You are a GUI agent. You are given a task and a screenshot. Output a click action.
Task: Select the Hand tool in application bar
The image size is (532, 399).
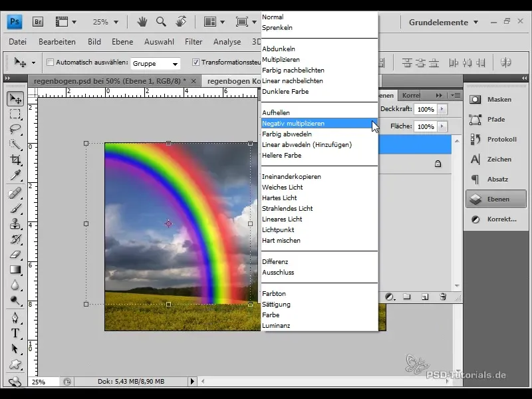[x=142, y=22]
